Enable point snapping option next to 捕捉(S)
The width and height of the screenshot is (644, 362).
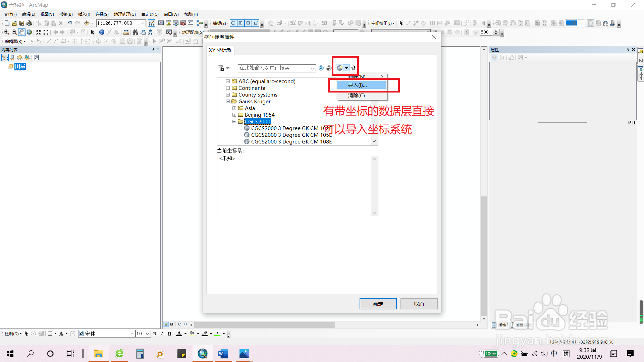233,23
